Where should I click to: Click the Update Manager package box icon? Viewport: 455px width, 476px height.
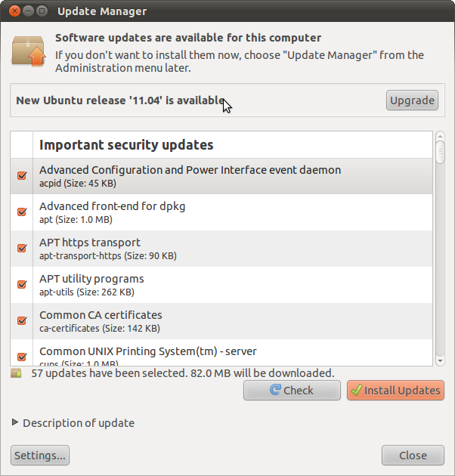29,50
